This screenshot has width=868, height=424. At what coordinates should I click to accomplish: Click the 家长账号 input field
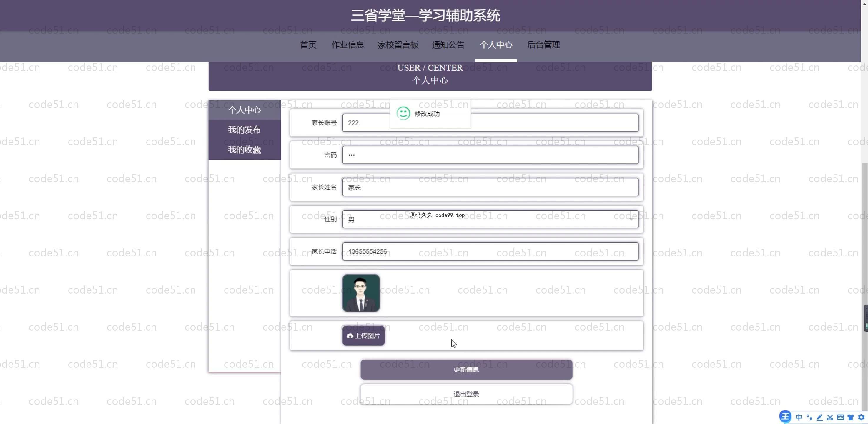coord(490,123)
